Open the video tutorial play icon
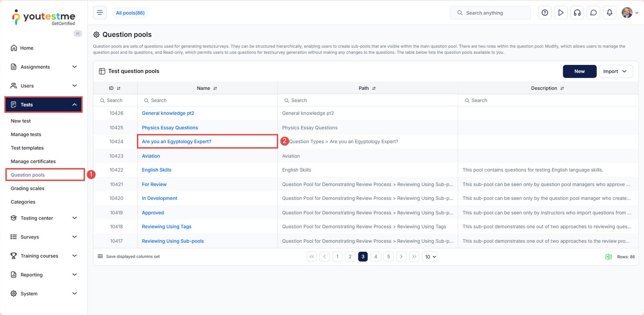This screenshot has width=644, height=315. pos(561,13)
